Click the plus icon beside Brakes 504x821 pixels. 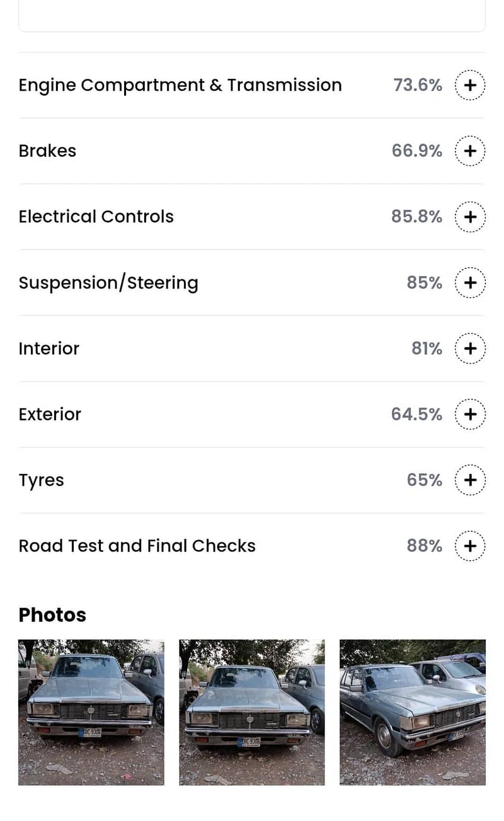(x=470, y=151)
